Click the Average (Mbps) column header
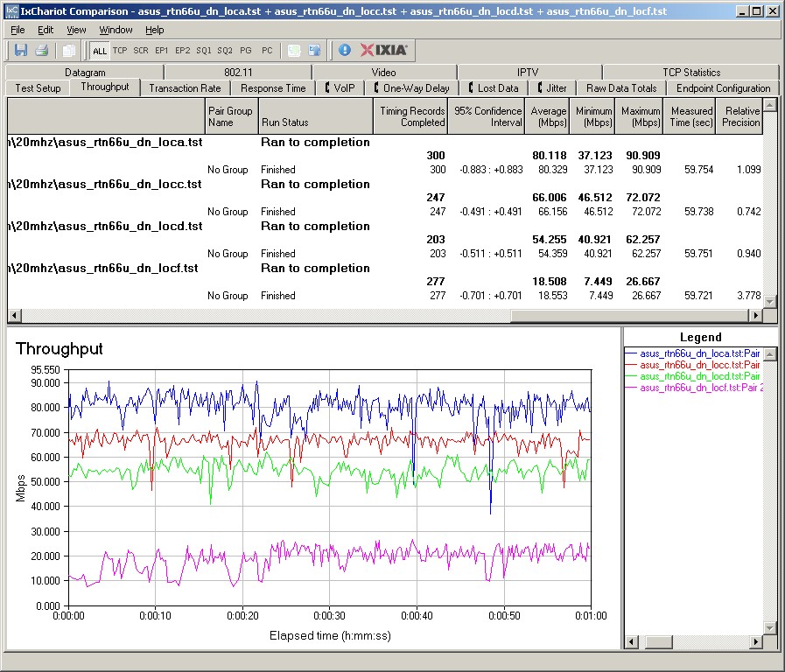Image resolution: width=785 pixels, height=672 pixels. pyautogui.click(x=547, y=116)
